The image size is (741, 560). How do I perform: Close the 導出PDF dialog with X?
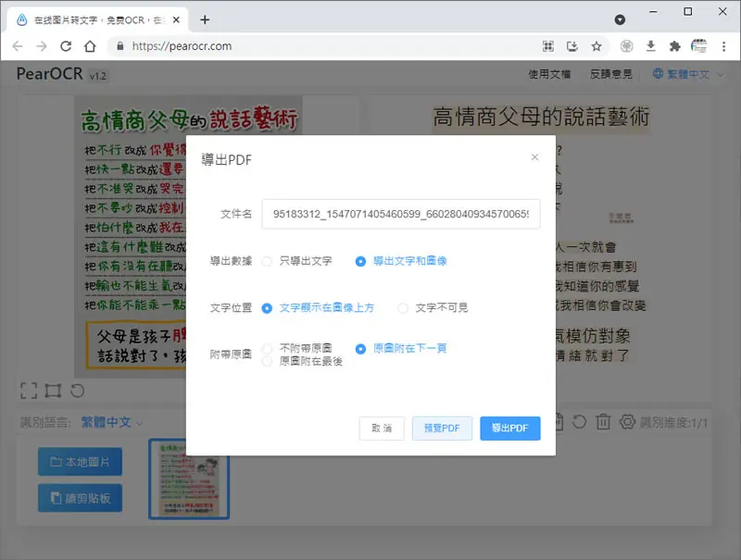[534, 157]
